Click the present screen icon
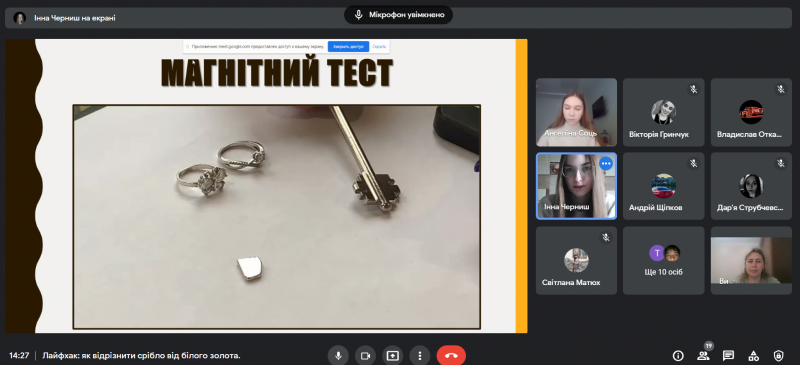This screenshot has width=800, height=365. (392, 355)
